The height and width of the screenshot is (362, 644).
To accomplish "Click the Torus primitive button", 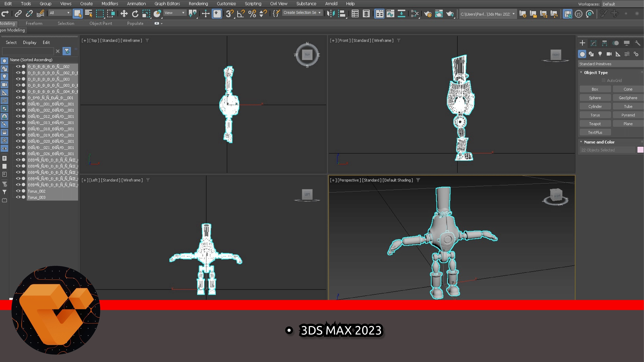I will [x=595, y=115].
